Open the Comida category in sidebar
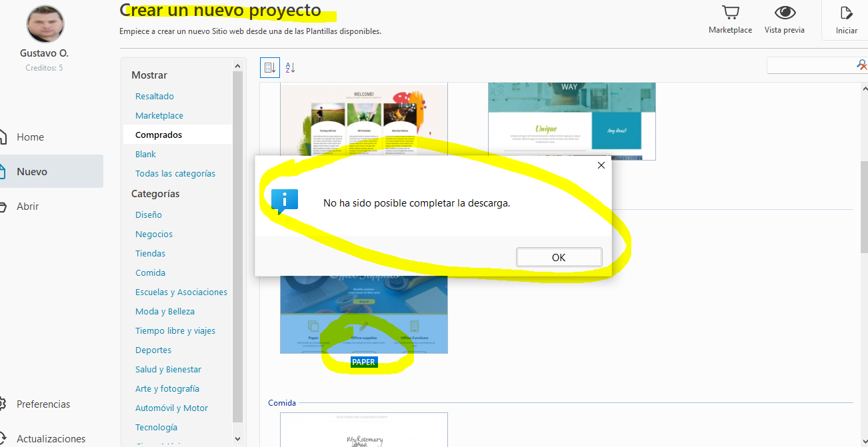The image size is (868, 447). (151, 272)
